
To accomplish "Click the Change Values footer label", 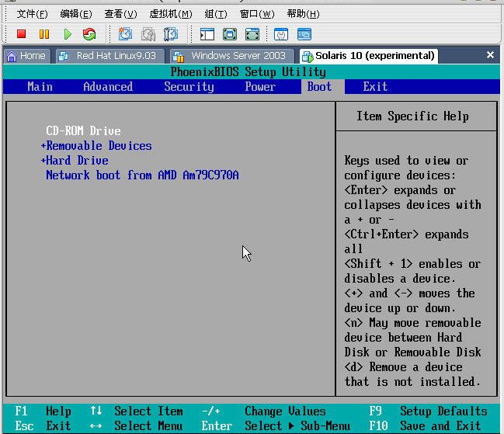I will [x=285, y=411].
